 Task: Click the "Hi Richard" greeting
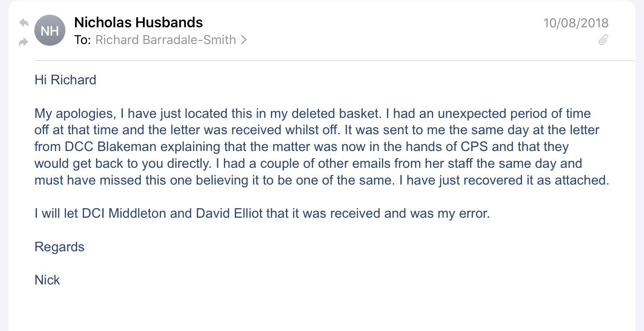coord(65,80)
